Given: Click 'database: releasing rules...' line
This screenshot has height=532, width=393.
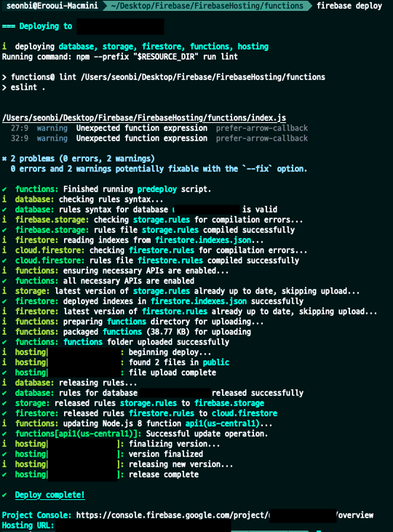Looking at the screenshot, I should pos(70,382).
